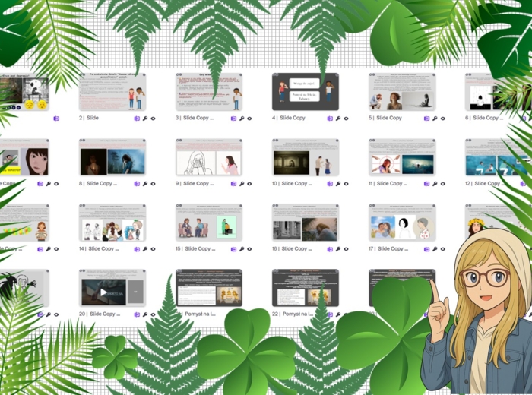This screenshot has height=395, width=532.
Task: Toggle the eye visibility icon for slide 11
Action: (x=443, y=184)
